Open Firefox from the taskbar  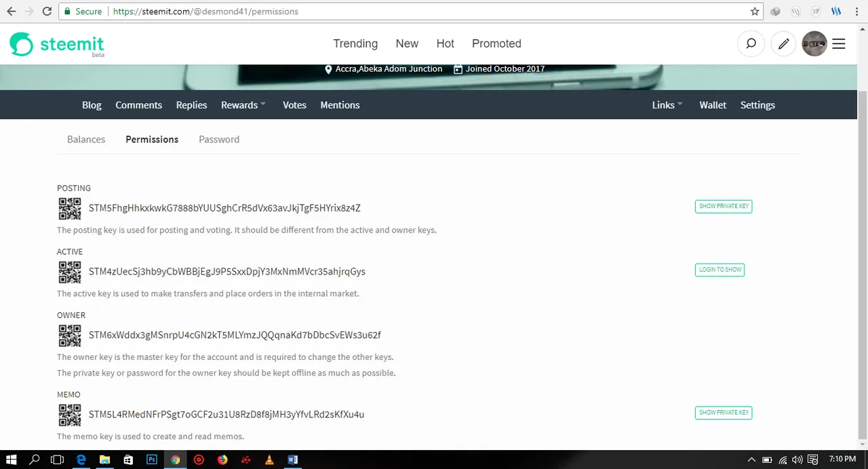click(x=222, y=460)
